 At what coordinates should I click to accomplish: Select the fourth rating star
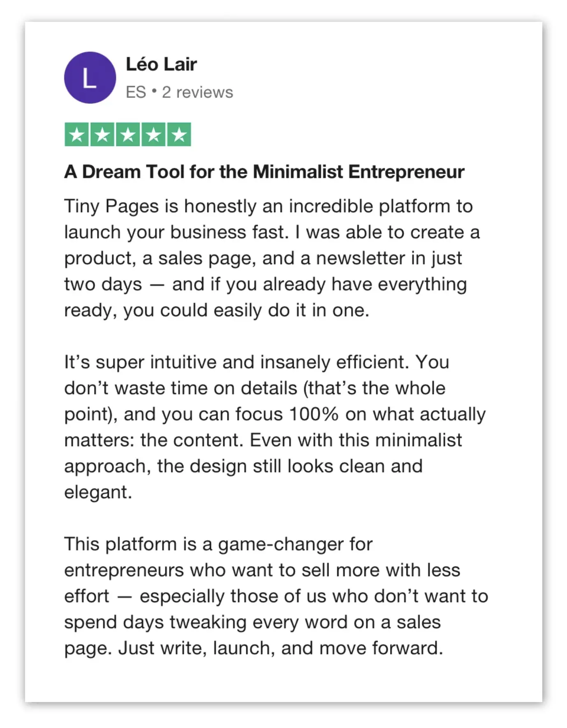[x=153, y=134]
